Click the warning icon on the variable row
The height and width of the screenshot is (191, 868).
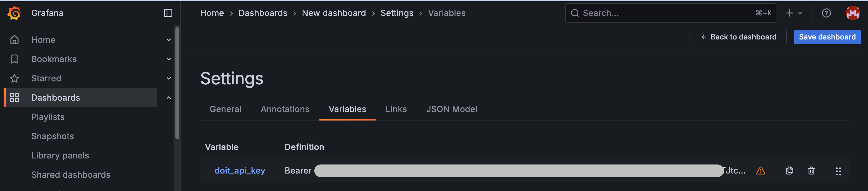point(761,171)
